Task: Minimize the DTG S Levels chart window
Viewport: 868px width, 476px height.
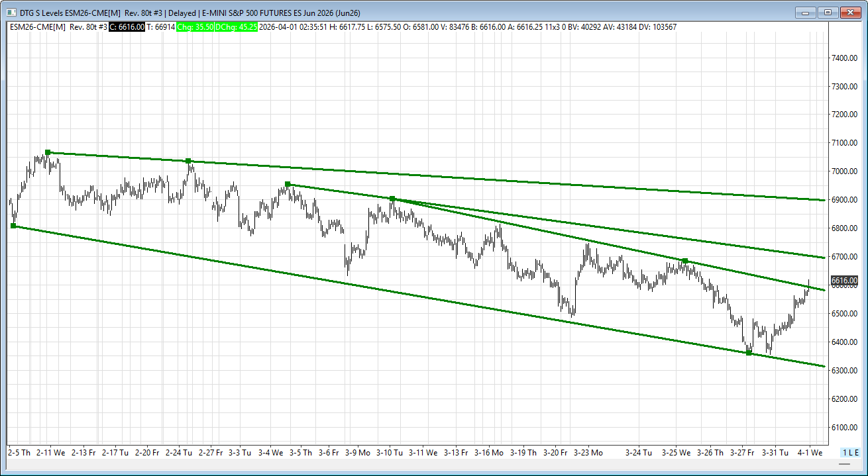Action: tap(805, 12)
